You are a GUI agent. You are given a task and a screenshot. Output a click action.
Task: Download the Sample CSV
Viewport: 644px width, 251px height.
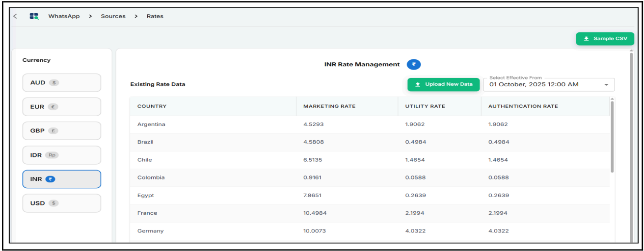pyautogui.click(x=605, y=39)
